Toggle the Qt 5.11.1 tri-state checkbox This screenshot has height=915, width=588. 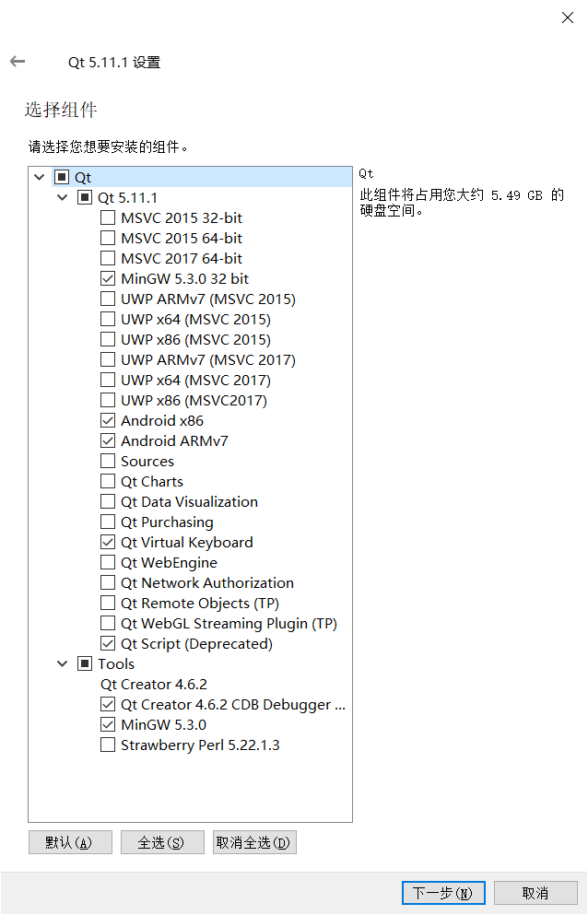click(x=85, y=198)
